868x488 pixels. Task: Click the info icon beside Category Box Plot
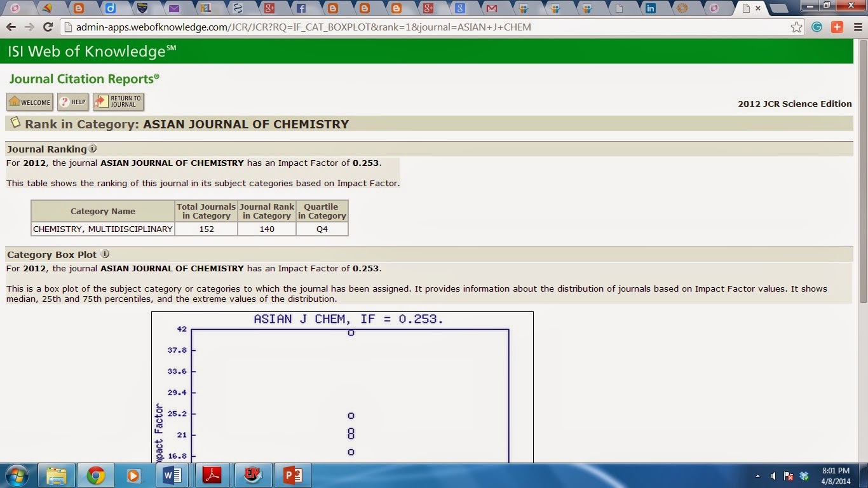(105, 254)
